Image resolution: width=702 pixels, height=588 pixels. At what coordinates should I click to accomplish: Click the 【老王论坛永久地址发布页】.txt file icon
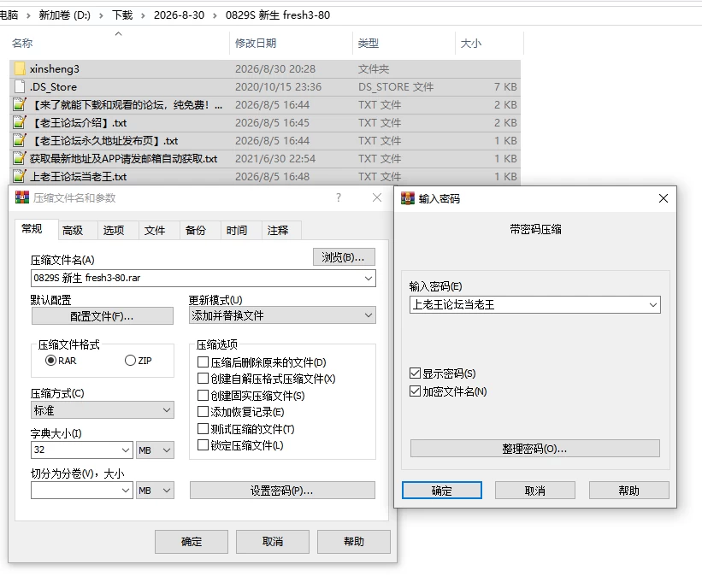[20, 140]
